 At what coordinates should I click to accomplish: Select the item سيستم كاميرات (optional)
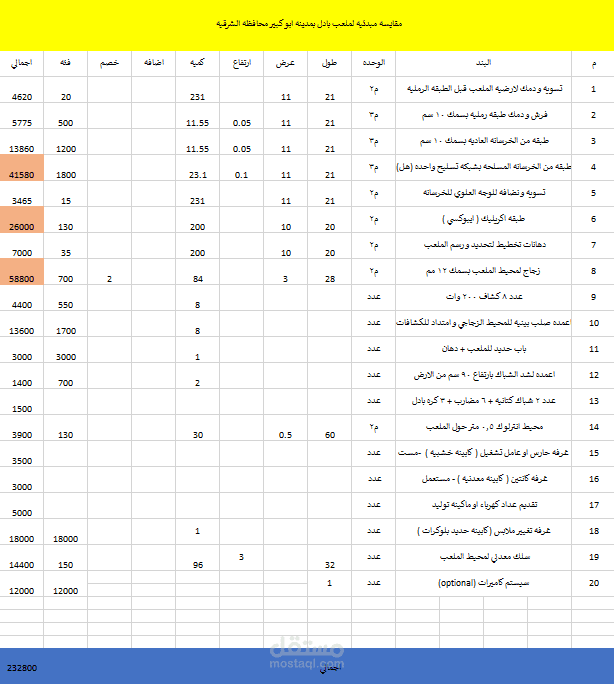(484, 584)
